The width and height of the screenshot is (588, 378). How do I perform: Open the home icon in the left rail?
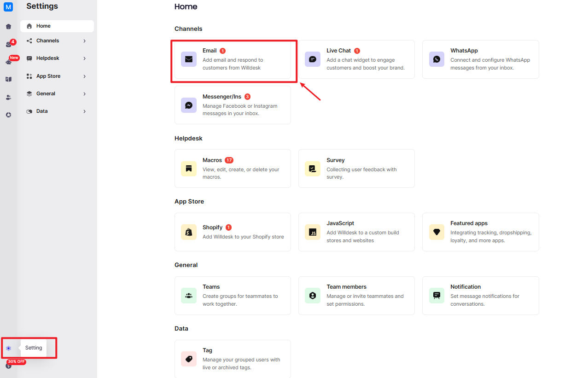pyautogui.click(x=8, y=26)
